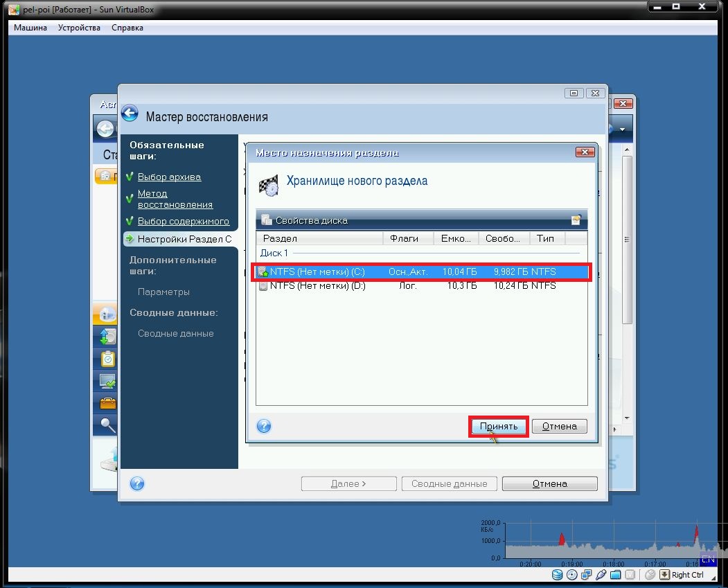Select Сводные данные in the wizard sidebar
This screenshot has height=588, width=728.
tap(175, 333)
